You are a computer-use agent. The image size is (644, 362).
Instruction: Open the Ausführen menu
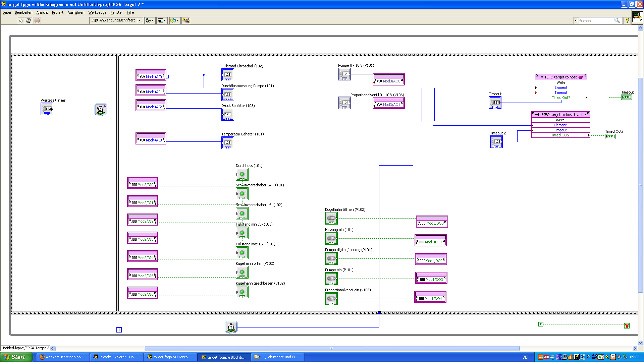pyautogui.click(x=76, y=12)
